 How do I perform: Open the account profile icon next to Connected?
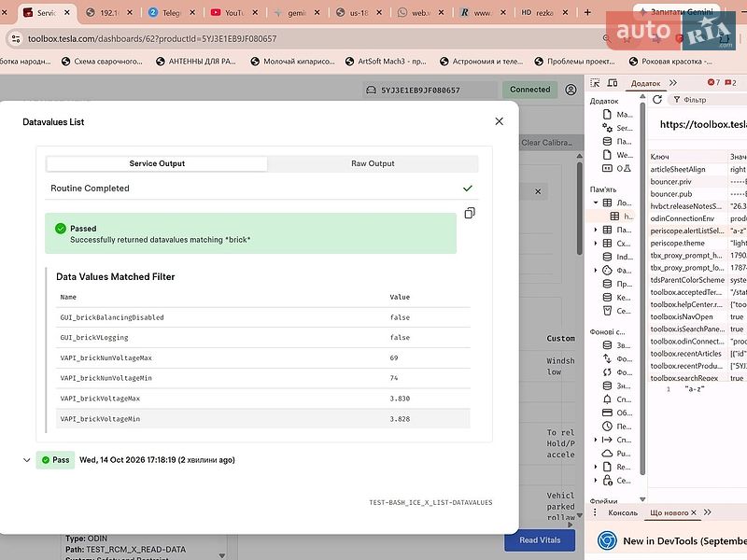point(571,90)
